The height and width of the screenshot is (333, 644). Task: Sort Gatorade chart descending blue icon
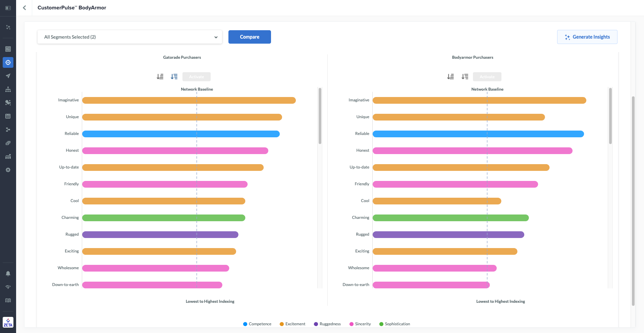[174, 77]
